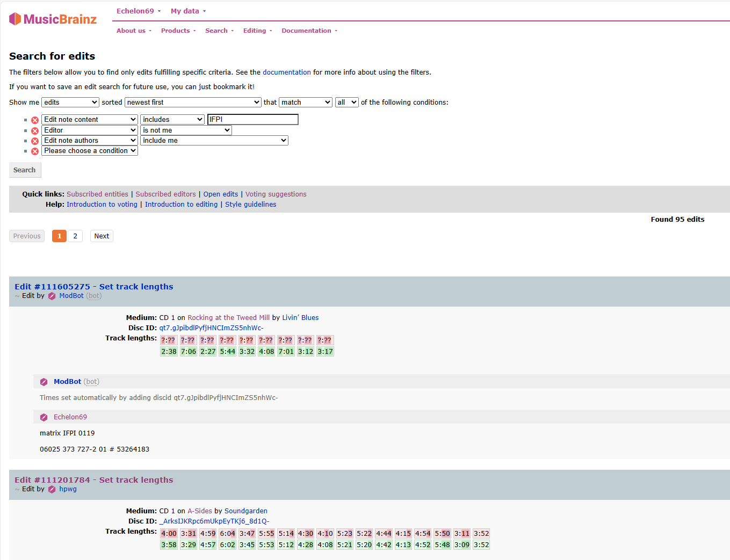This screenshot has width=730, height=560.
Task: Click the green 2:38 track length
Action: [169, 352]
